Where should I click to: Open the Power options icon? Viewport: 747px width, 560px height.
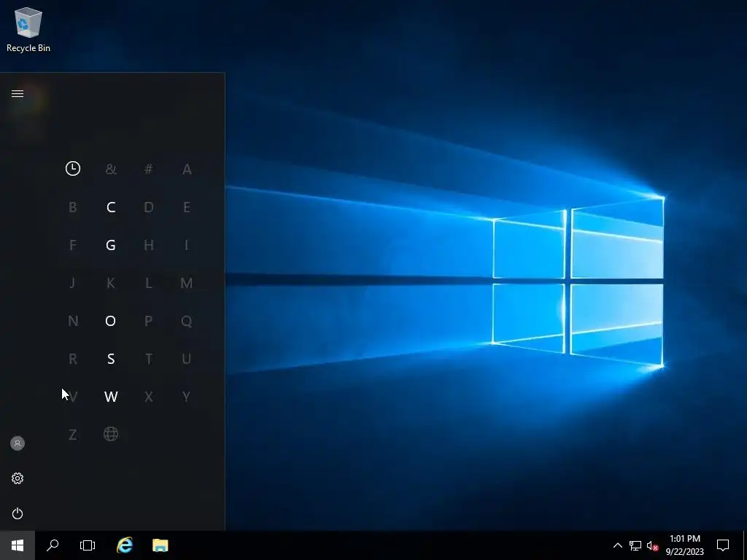click(18, 513)
